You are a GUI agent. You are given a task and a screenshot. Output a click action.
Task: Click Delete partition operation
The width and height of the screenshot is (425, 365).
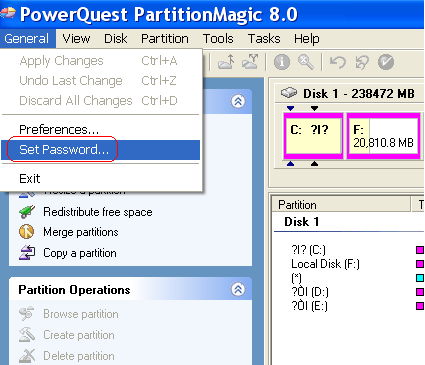(79, 356)
